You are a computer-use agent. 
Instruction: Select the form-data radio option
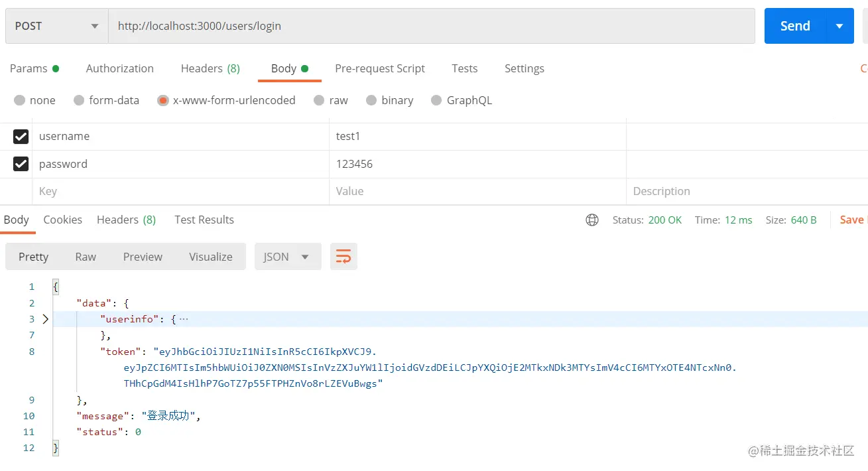(79, 100)
